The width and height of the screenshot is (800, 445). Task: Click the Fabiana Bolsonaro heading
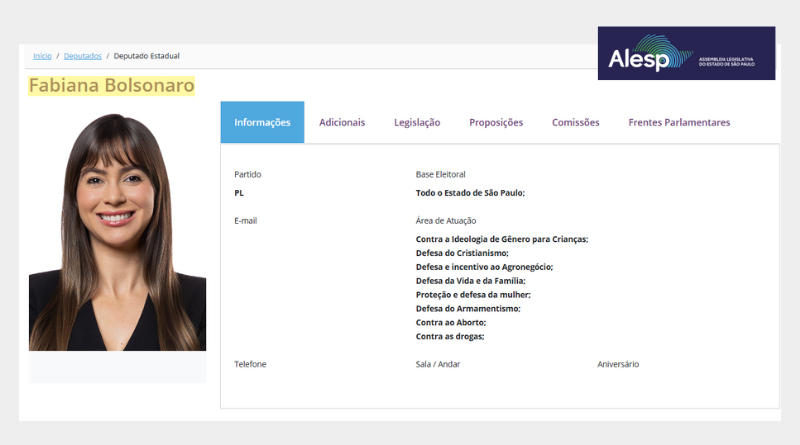click(112, 85)
